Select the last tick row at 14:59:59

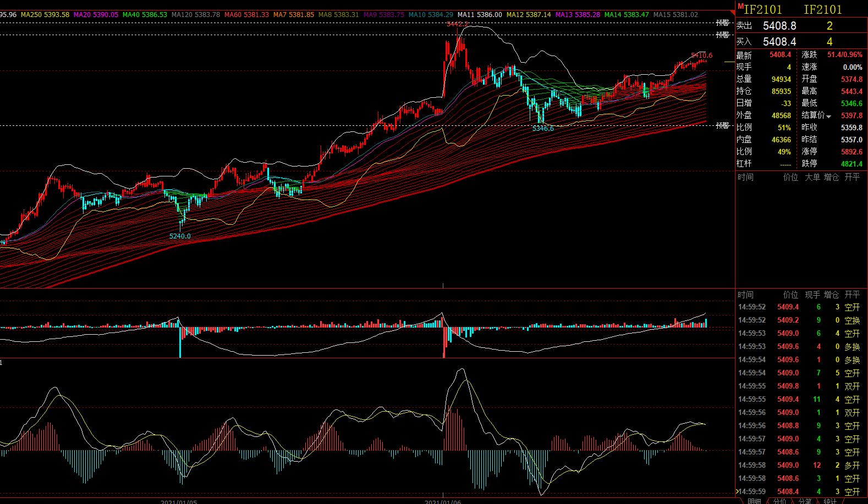[801, 491]
